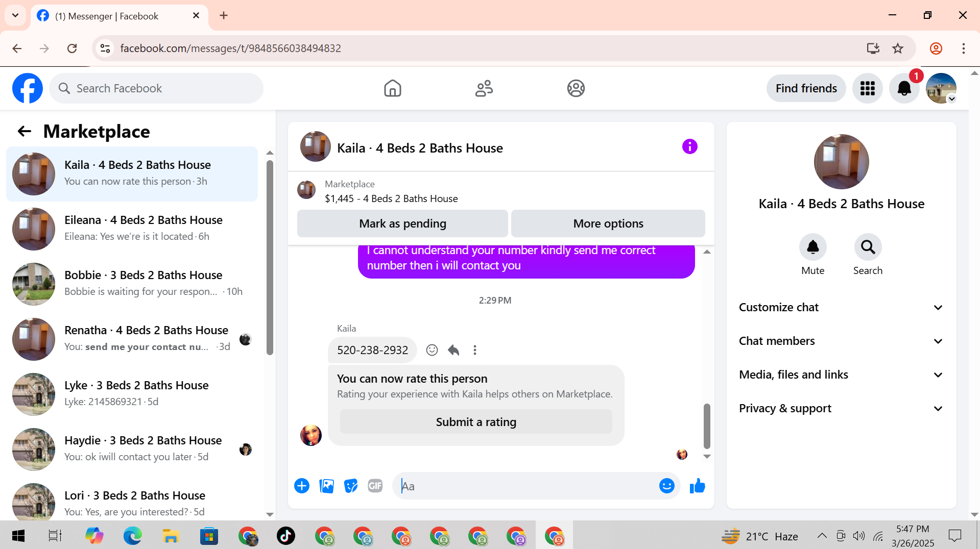The image size is (980, 549).
Task: Expand Customize chat section
Action: click(841, 307)
